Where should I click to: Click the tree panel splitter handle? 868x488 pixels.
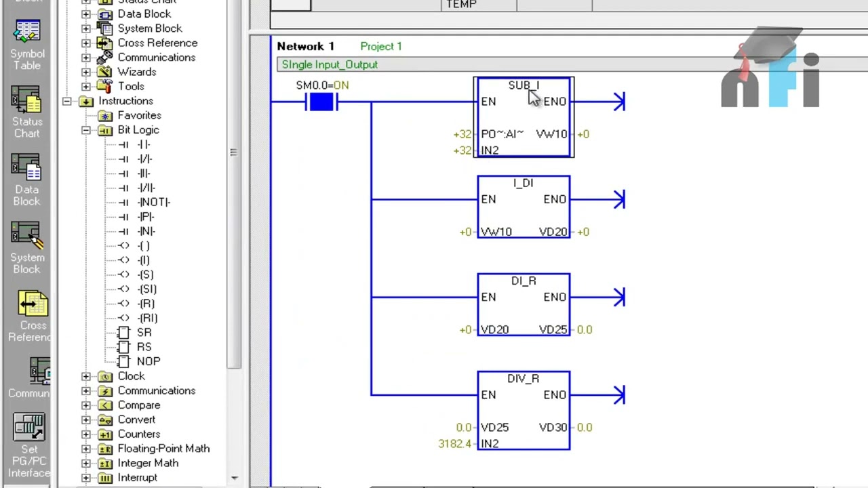point(233,152)
